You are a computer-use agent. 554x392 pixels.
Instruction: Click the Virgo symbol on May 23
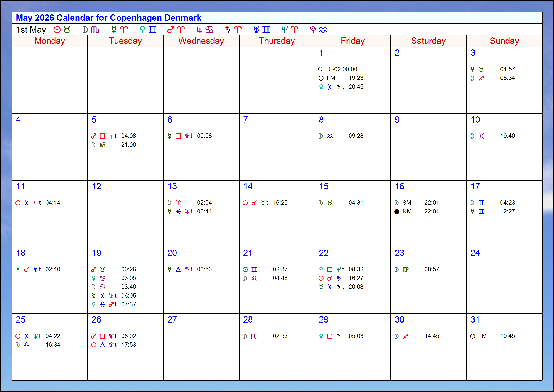(405, 270)
